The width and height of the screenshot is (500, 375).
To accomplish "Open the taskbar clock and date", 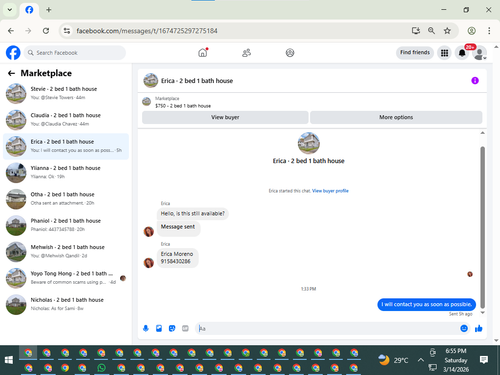I will 456,360.
